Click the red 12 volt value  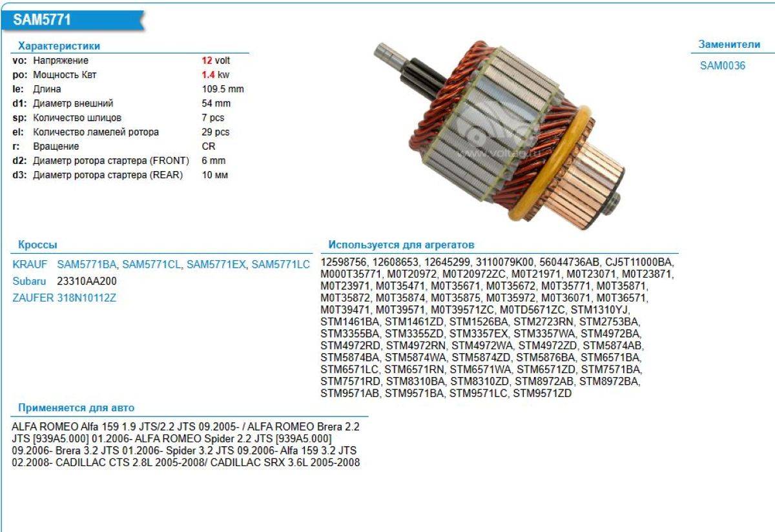pyautogui.click(x=207, y=61)
